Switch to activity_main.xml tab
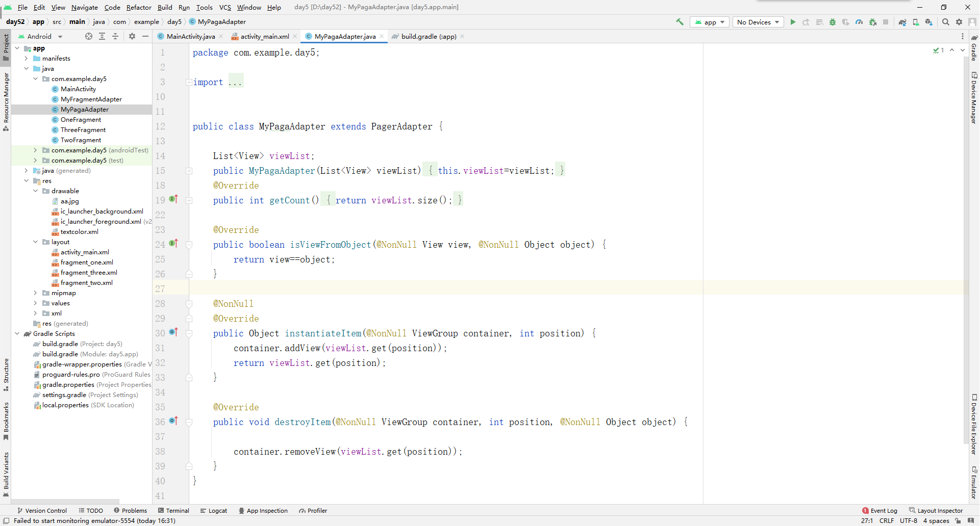Viewport: 980px width, 526px height. (x=264, y=36)
